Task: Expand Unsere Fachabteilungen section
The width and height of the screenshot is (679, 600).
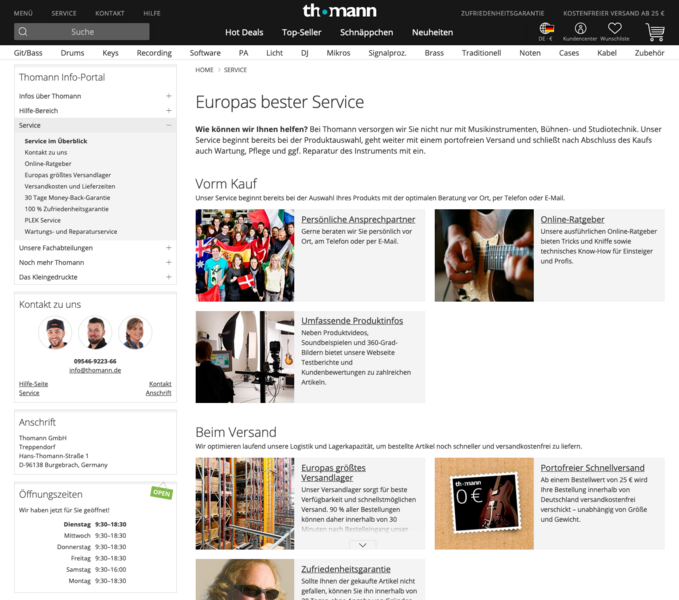Action: point(168,248)
